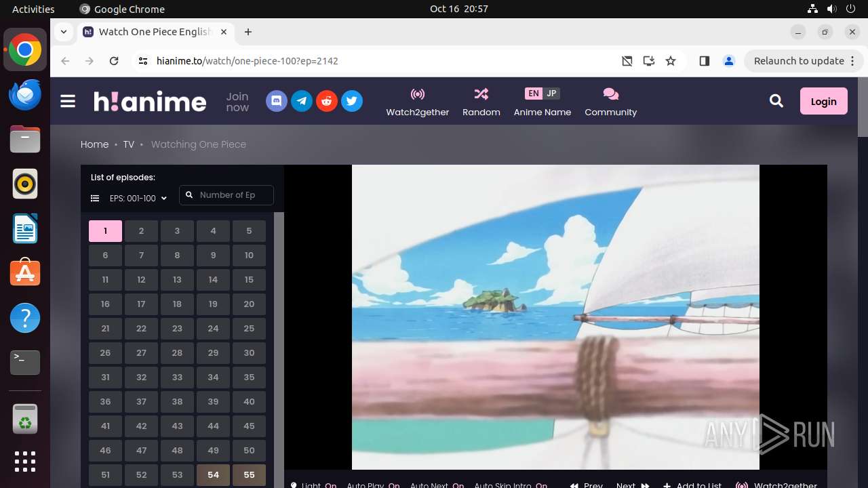This screenshot has width=868, height=488.
Task: Click the episode list scrollbar
Action: pos(279,350)
